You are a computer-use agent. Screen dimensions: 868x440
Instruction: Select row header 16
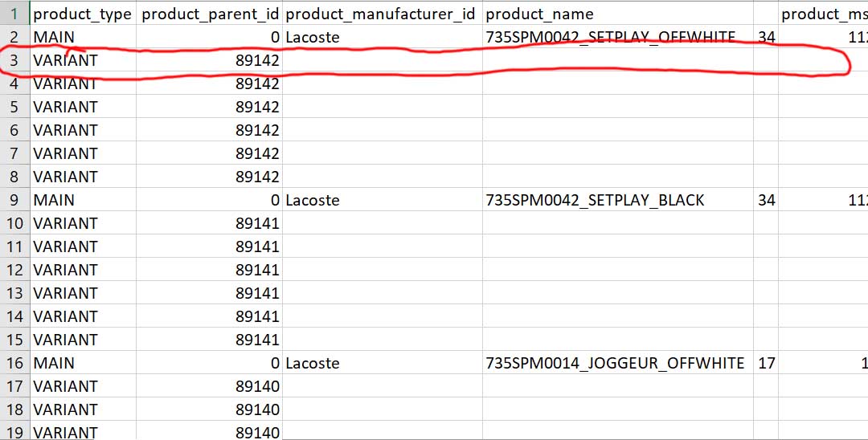pos(14,363)
